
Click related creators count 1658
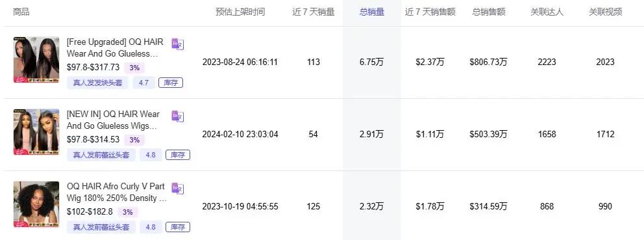point(547,134)
